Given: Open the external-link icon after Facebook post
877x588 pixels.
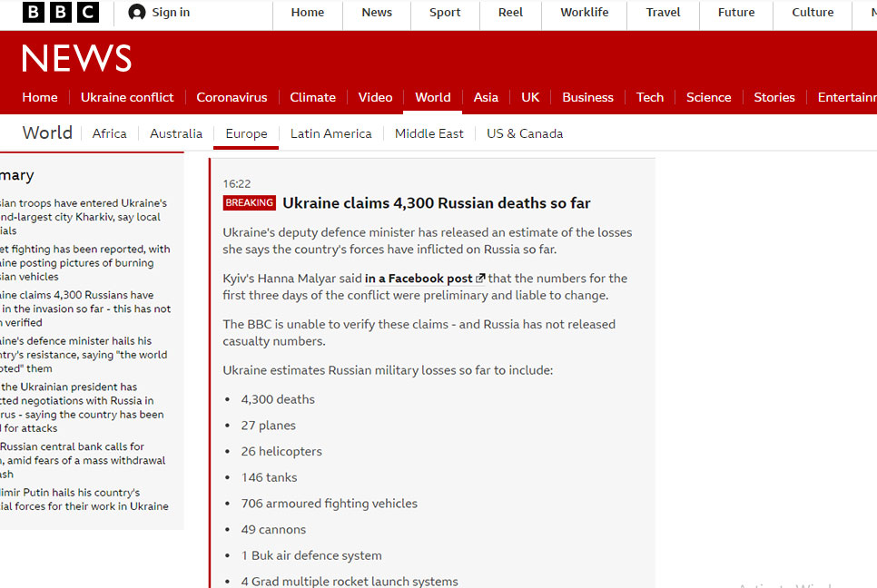Looking at the screenshot, I should click(x=480, y=278).
